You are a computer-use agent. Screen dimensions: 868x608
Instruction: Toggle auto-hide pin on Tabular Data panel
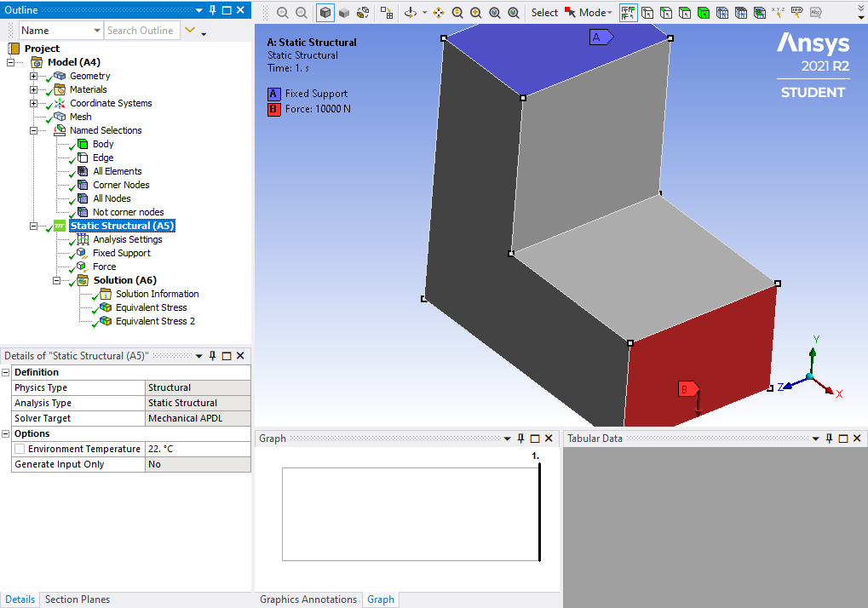pyautogui.click(x=830, y=439)
